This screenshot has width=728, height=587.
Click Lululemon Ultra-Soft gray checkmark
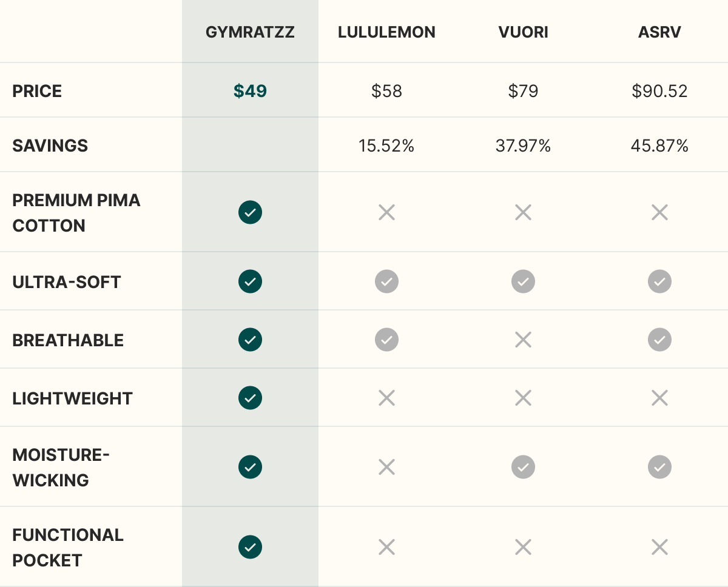[386, 281]
